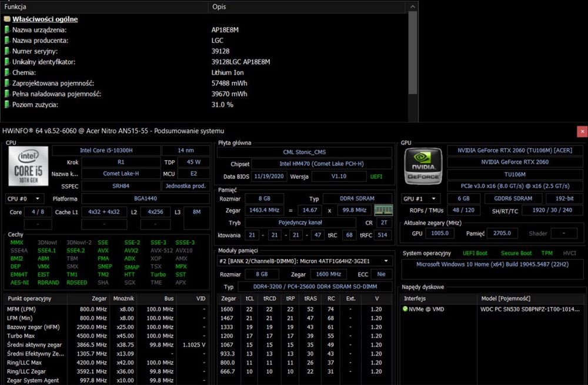The image size is (588, 385).
Task: Click the scroll up arrow in battery panel
Action: [x=413, y=6]
